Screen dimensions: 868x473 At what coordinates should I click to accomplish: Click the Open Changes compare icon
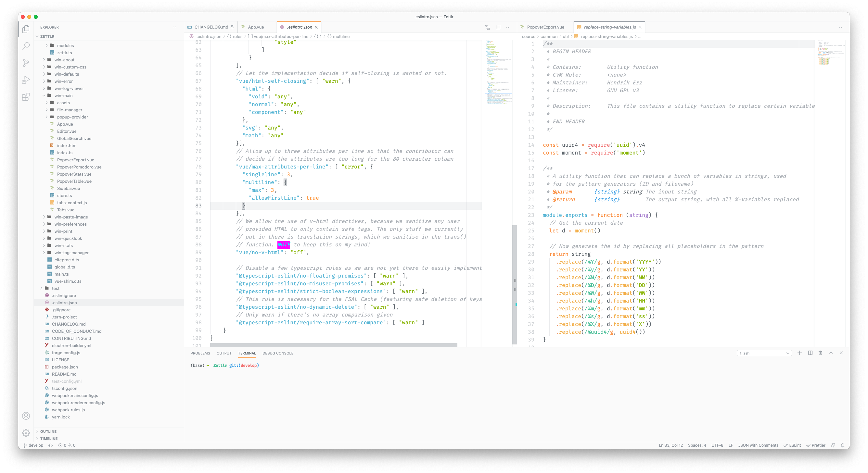487,27
